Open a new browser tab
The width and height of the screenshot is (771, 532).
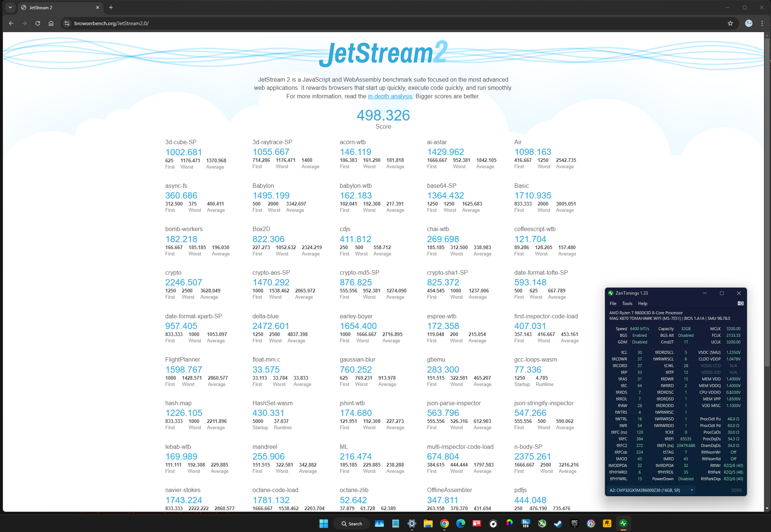point(111,7)
